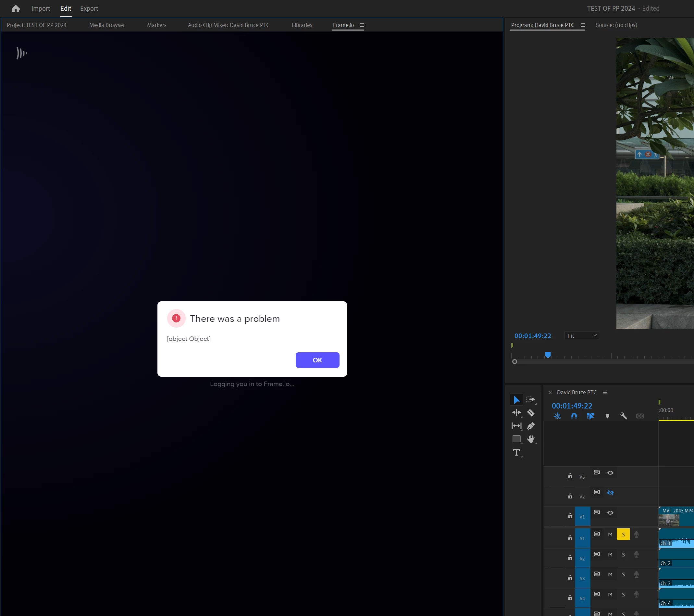Click OK in the error dialog
The image size is (694, 616).
317,360
